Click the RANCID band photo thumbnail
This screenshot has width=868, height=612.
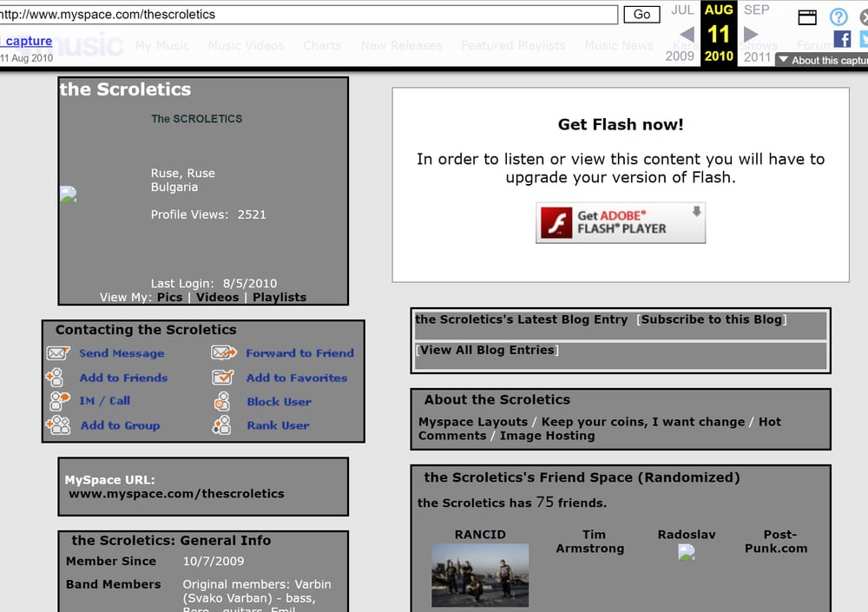(x=480, y=575)
